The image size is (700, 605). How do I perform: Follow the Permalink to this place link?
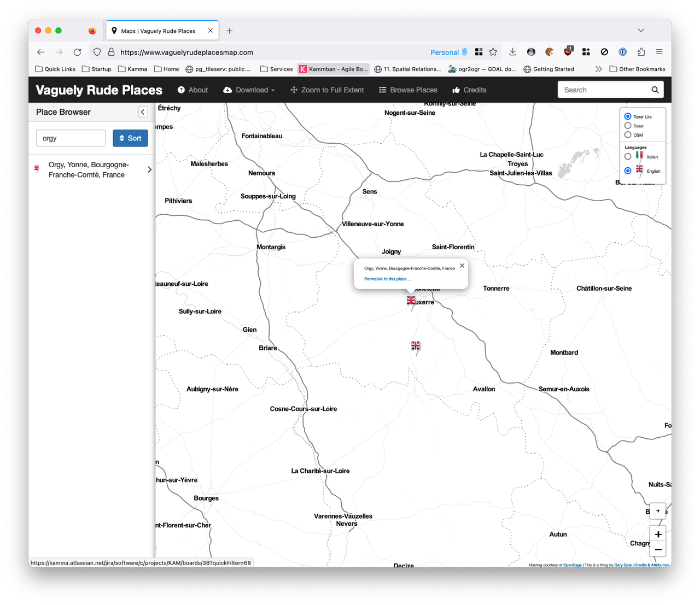[387, 279]
